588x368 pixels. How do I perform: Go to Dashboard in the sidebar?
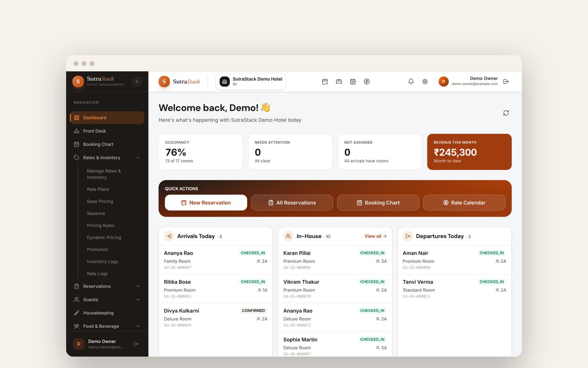[x=107, y=118]
